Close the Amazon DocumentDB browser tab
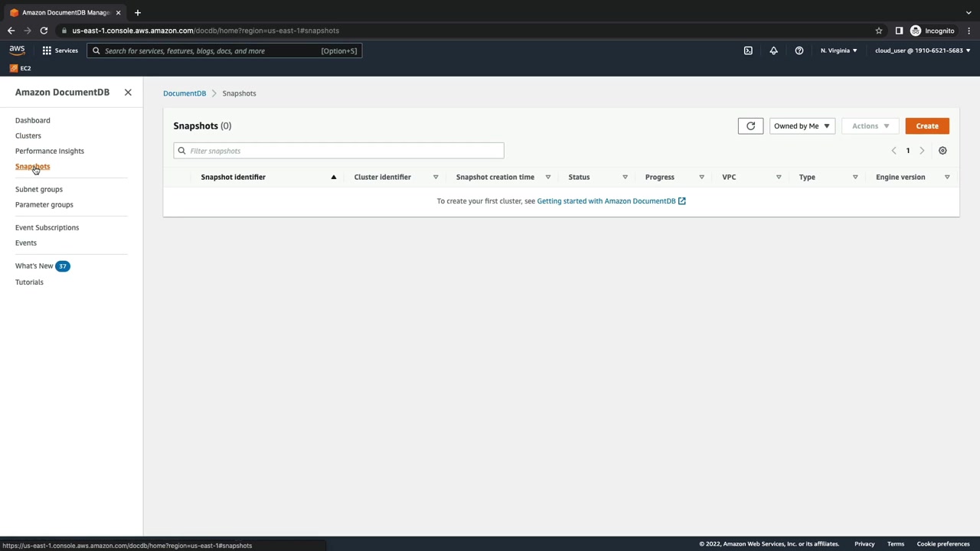Viewport: 980px width, 551px height. pos(118,12)
